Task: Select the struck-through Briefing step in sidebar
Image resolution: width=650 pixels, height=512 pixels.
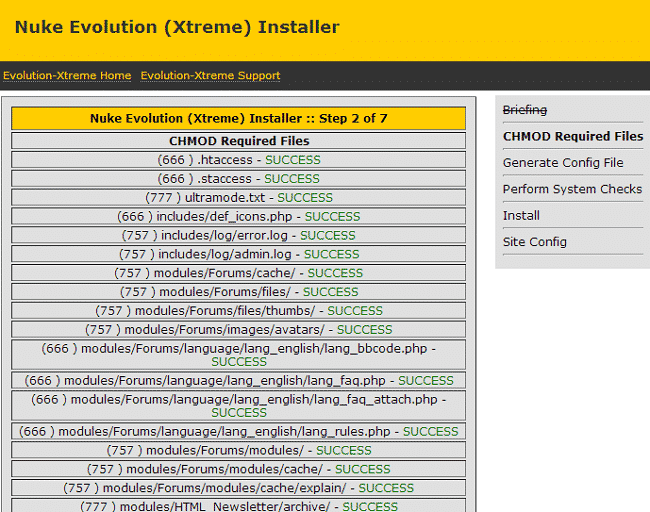Action: pos(525,110)
